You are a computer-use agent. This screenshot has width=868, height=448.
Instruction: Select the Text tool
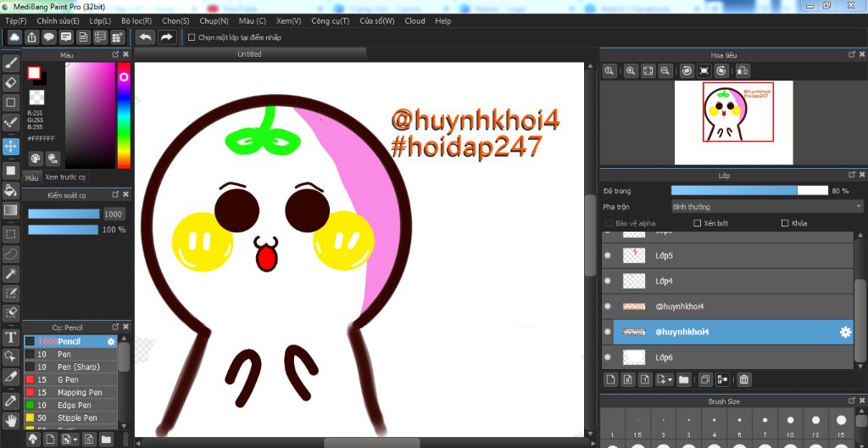[10, 337]
